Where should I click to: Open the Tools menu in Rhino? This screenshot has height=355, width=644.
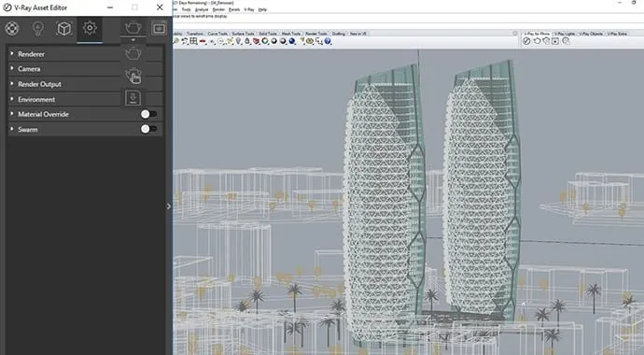[x=186, y=9]
